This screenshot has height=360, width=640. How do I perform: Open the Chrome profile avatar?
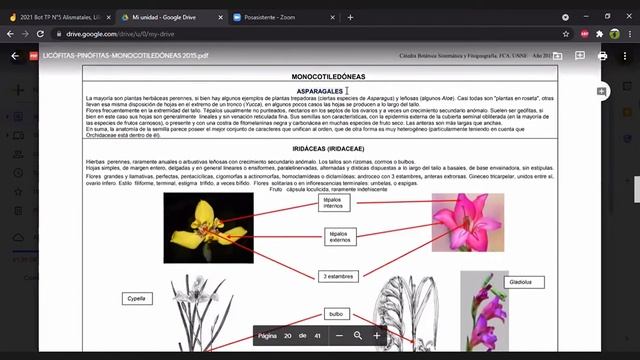coord(615,34)
